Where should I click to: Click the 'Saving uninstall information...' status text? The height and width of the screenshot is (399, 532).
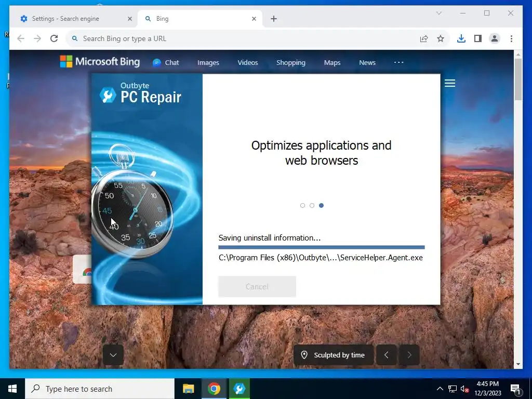(270, 238)
